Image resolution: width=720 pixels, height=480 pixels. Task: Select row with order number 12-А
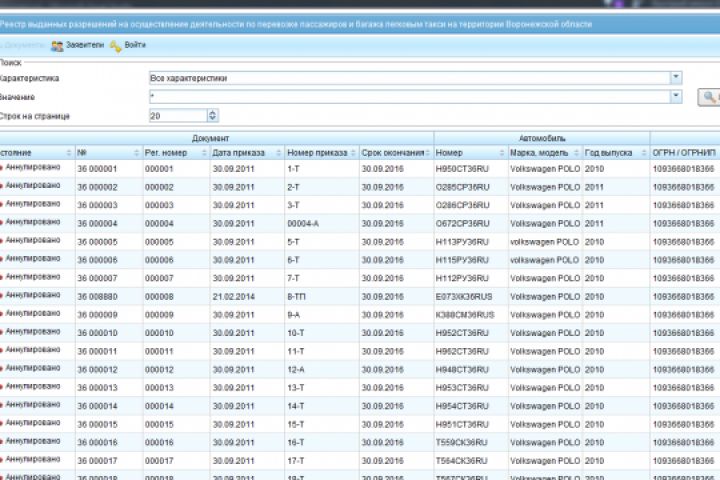click(298, 369)
